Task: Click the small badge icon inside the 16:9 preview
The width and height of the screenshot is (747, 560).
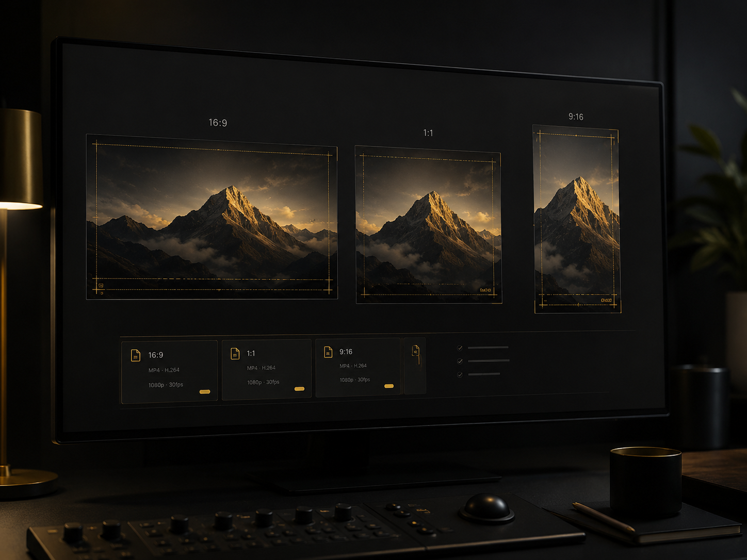Action: click(101, 285)
